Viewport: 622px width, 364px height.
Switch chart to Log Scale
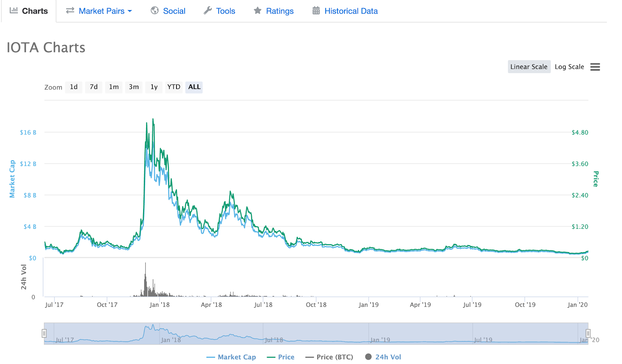(x=569, y=67)
